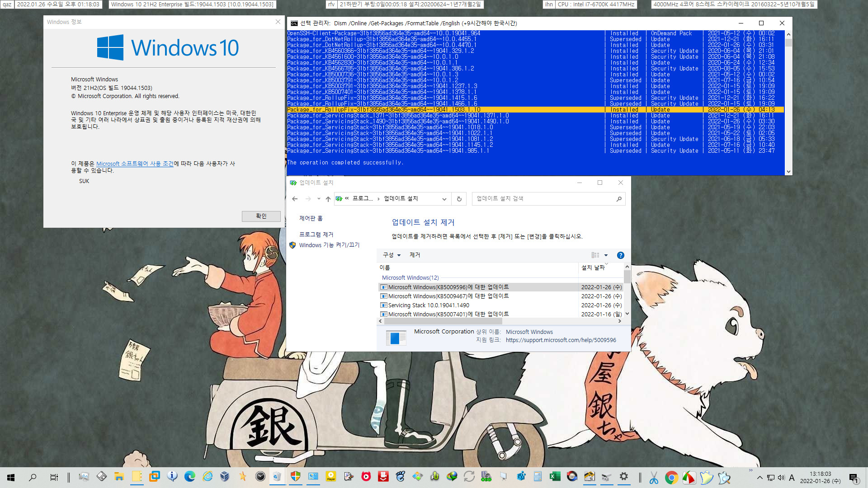Show hidden system tray icons

pos(760,478)
